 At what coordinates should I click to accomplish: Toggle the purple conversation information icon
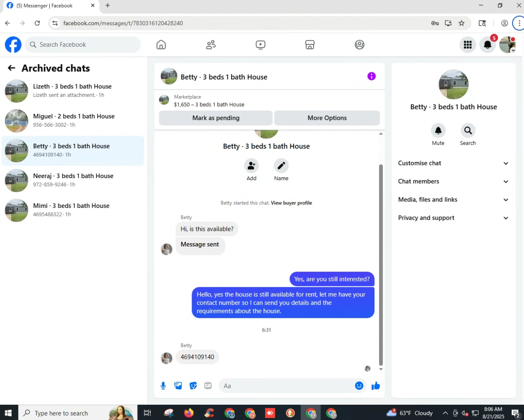pos(371,77)
